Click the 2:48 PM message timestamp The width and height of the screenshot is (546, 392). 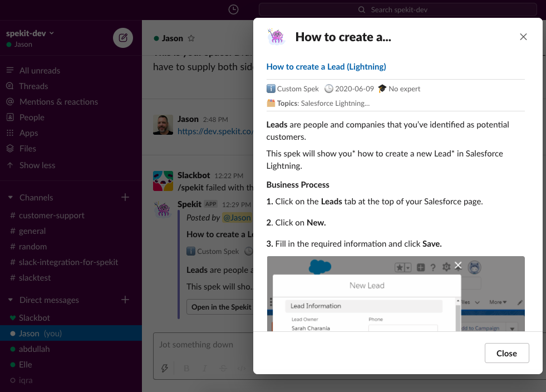pos(215,120)
